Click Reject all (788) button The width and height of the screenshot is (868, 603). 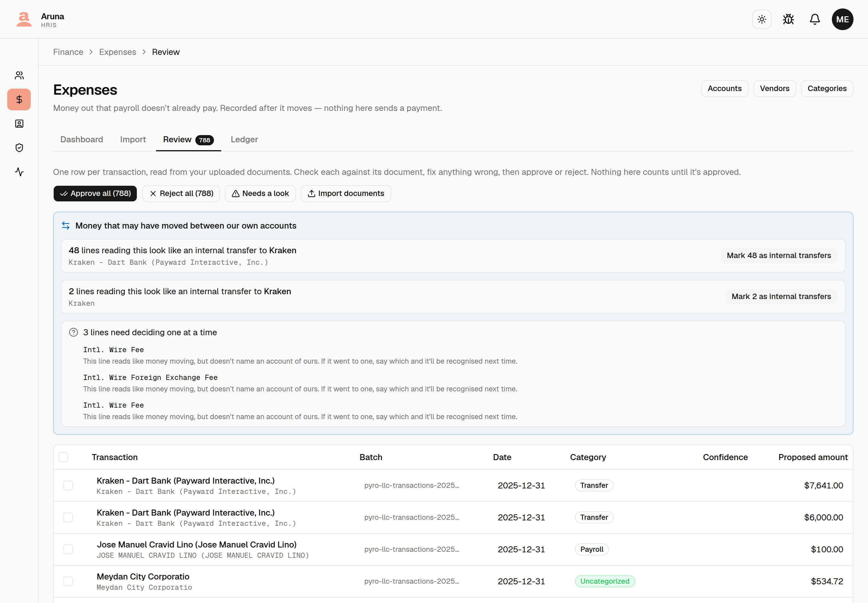tap(181, 194)
